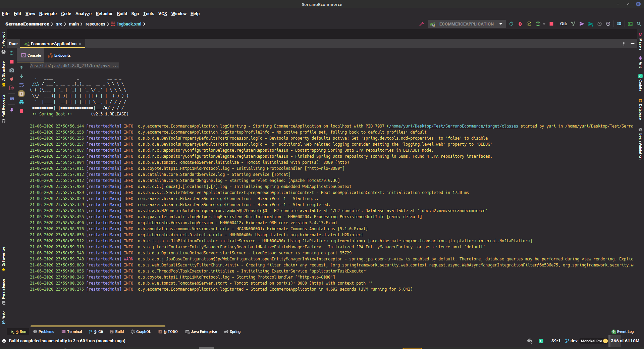Toggle the Terminal tool window
The width and height of the screenshot is (644, 349).
pyautogui.click(x=72, y=332)
